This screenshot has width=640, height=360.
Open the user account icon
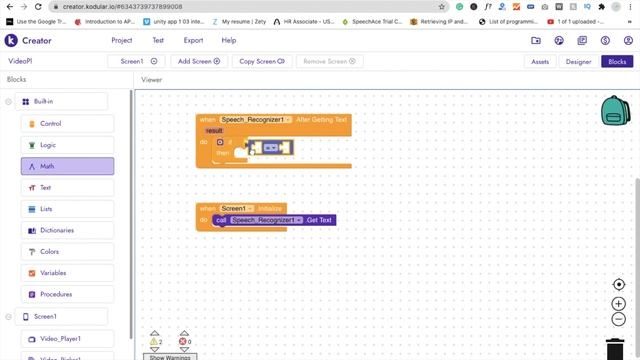628,40
